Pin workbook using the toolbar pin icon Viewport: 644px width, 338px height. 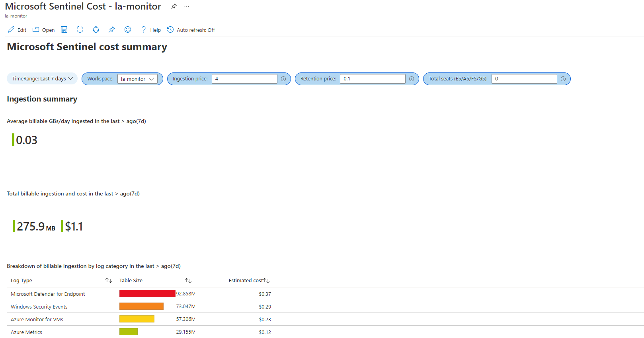pyautogui.click(x=112, y=29)
